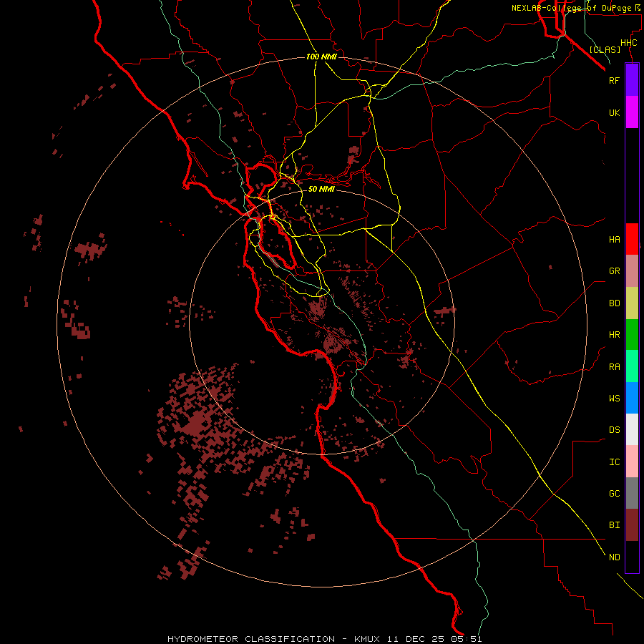Click the "GR" legend label

pos(614,271)
